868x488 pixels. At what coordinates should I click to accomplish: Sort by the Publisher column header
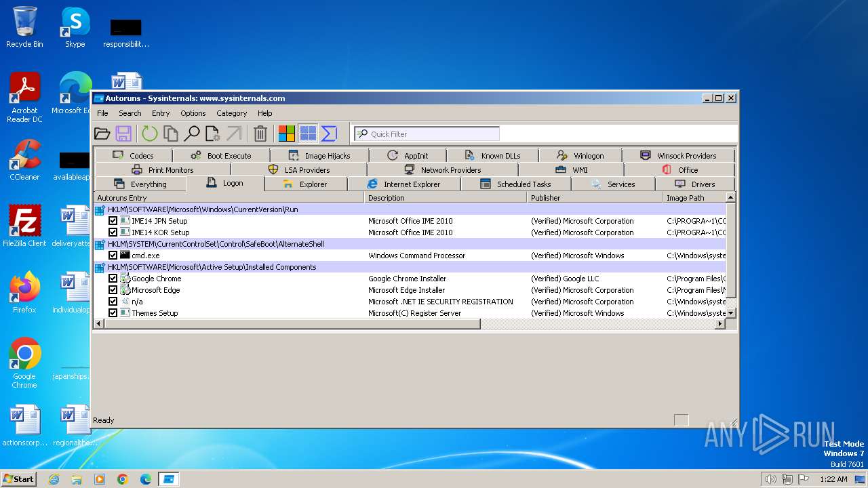tap(595, 198)
